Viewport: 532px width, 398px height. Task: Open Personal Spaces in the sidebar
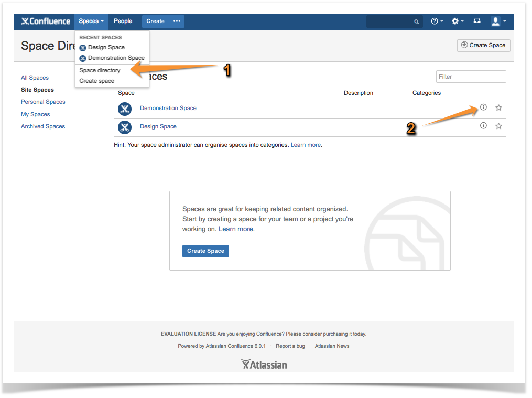pyautogui.click(x=43, y=102)
